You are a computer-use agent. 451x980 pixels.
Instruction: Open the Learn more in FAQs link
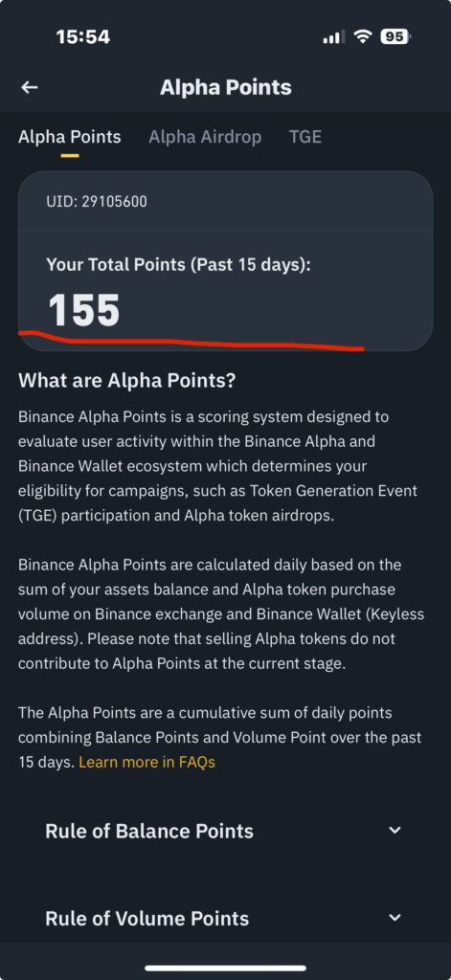[x=147, y=763]
